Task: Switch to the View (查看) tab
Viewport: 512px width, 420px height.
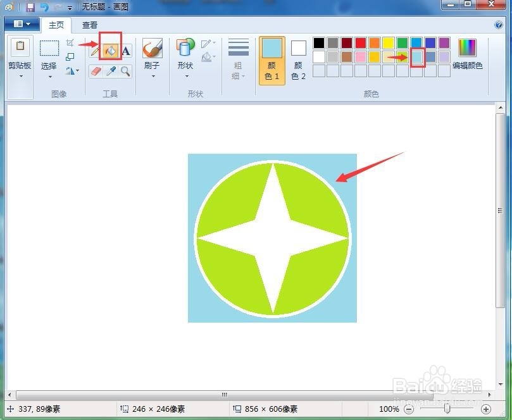Action: [x=90, y=25]
